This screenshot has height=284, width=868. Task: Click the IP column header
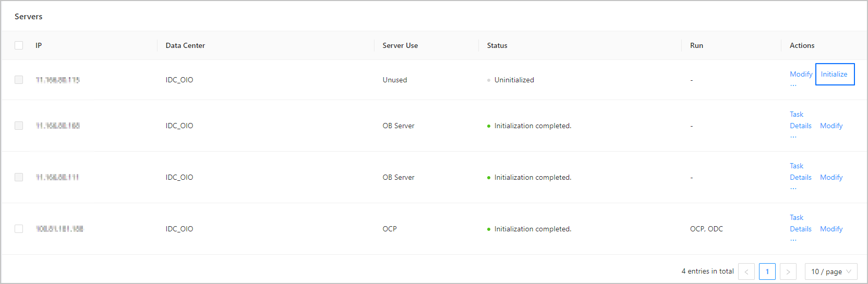point(39,45)
